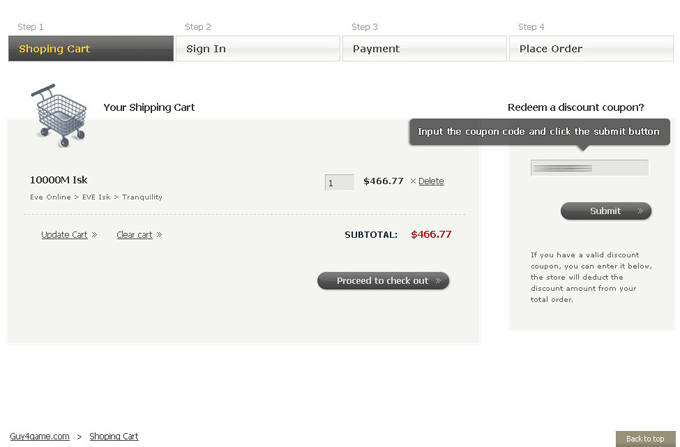Select the Payment step tab
The width and height of the screenshot is (680, 447).
pos(425,49)
